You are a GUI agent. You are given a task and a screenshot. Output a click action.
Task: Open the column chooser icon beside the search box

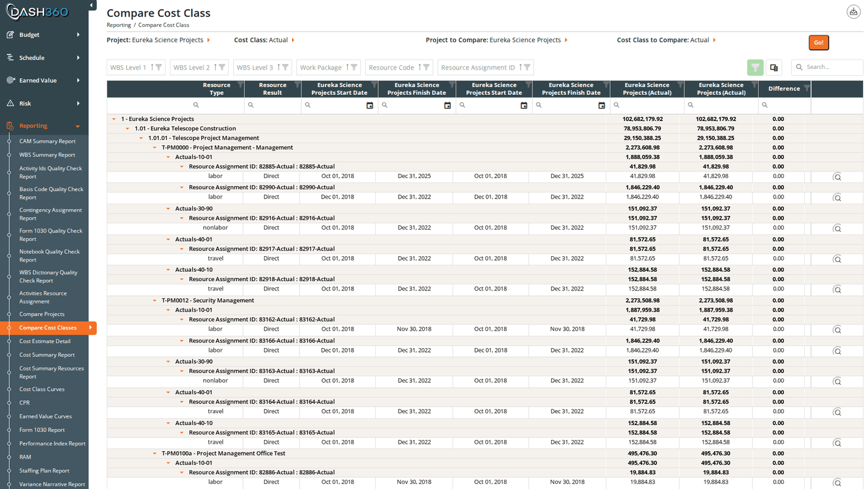pos(774,67)
